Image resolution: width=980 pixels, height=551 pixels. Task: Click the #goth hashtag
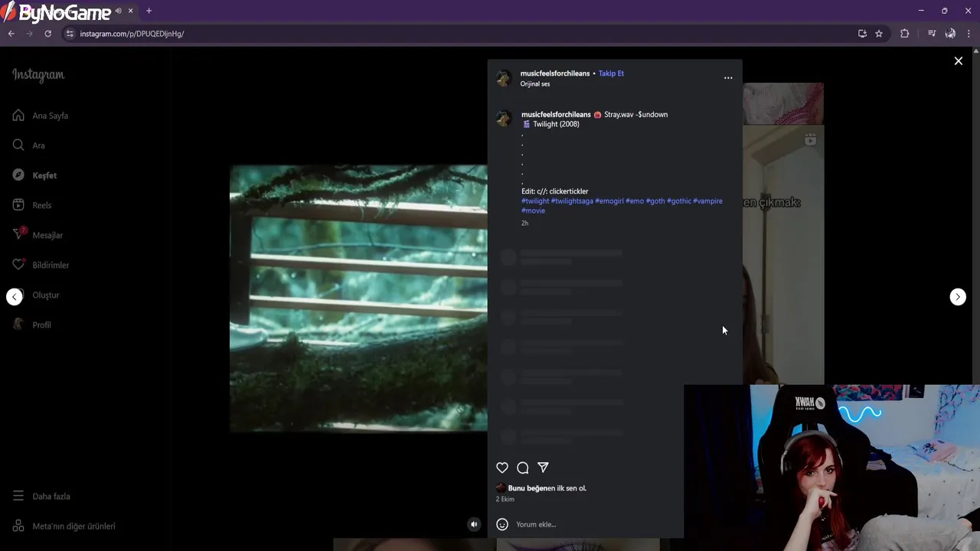click(x=655, y=201)
